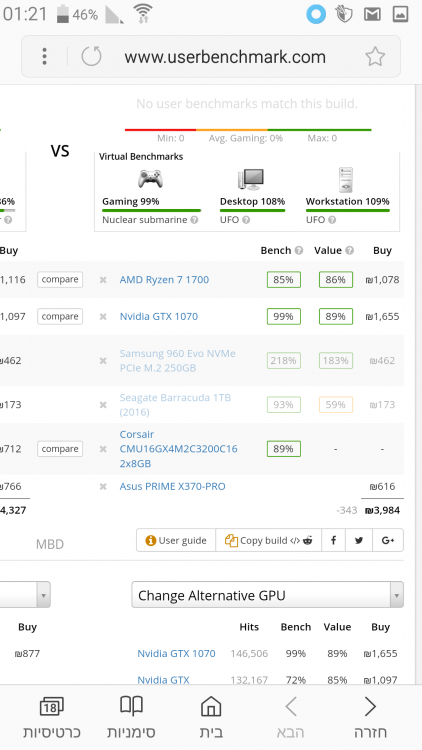Click the ₪3,984 total price
422x750 pixels.
(x=382, y=510)
